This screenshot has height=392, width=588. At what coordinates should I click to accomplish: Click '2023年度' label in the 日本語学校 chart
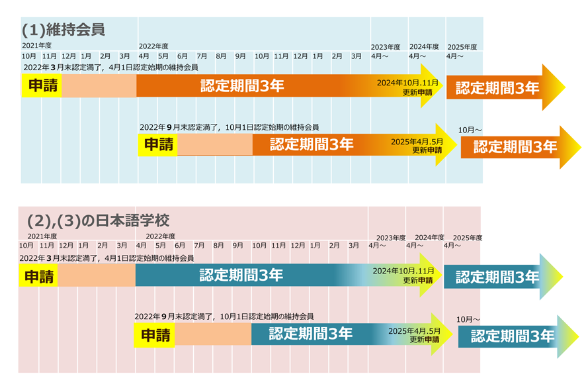tap(391, 238)
